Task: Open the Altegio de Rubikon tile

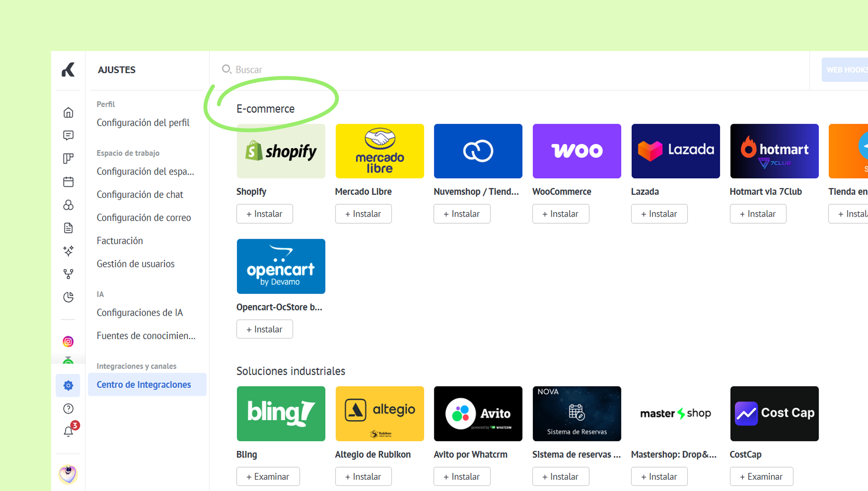Action: click(380, 414)
